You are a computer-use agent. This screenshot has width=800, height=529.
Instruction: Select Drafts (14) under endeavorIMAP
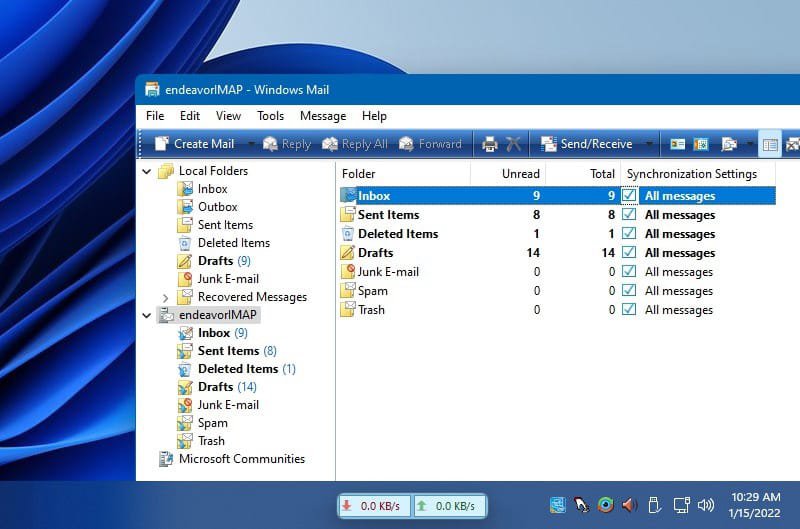[217, 387]
